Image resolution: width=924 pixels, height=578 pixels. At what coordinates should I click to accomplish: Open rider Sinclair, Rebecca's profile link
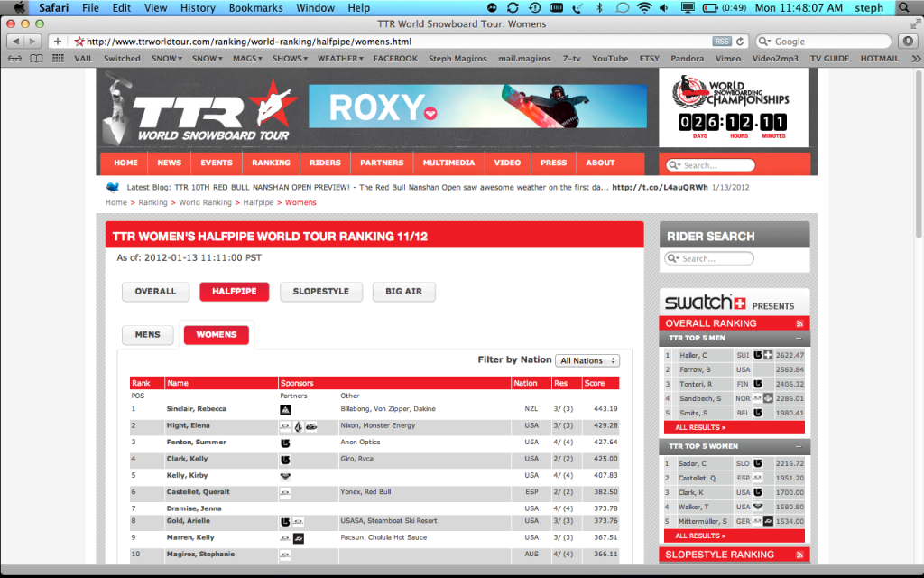197,409
